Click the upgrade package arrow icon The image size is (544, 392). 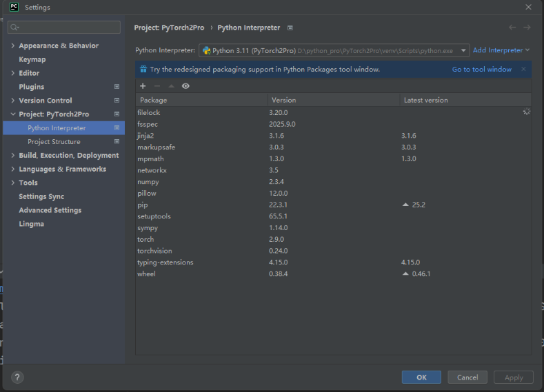tap(172, 86)
